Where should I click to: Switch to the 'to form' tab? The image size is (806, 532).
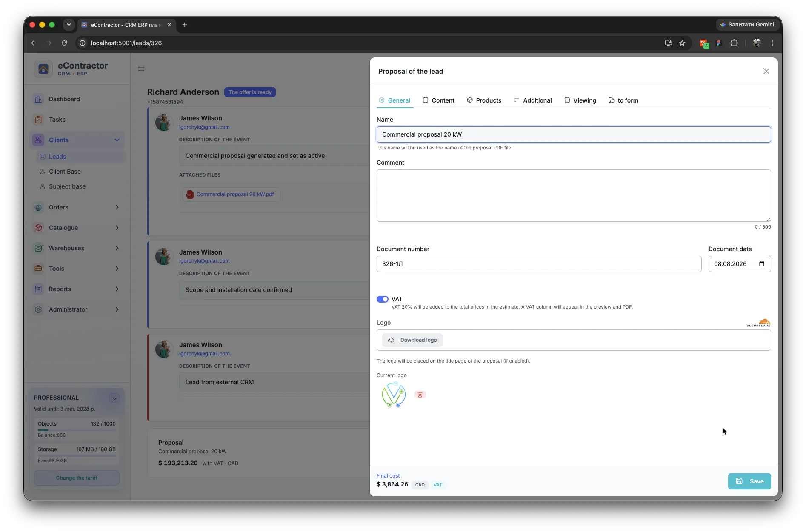coord(623,100)
